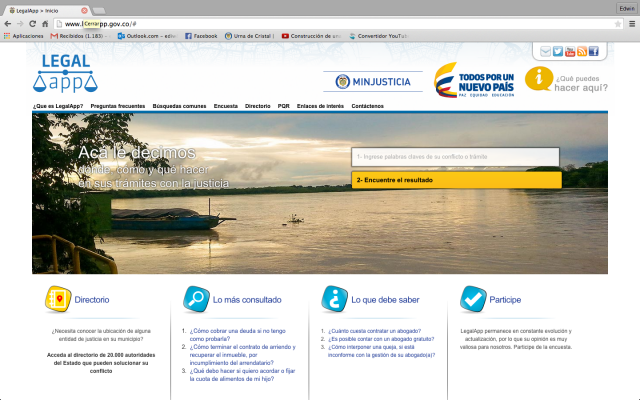Open the Encuesta menu item
This screenshot has height=400, width=640.
[225, 106]
